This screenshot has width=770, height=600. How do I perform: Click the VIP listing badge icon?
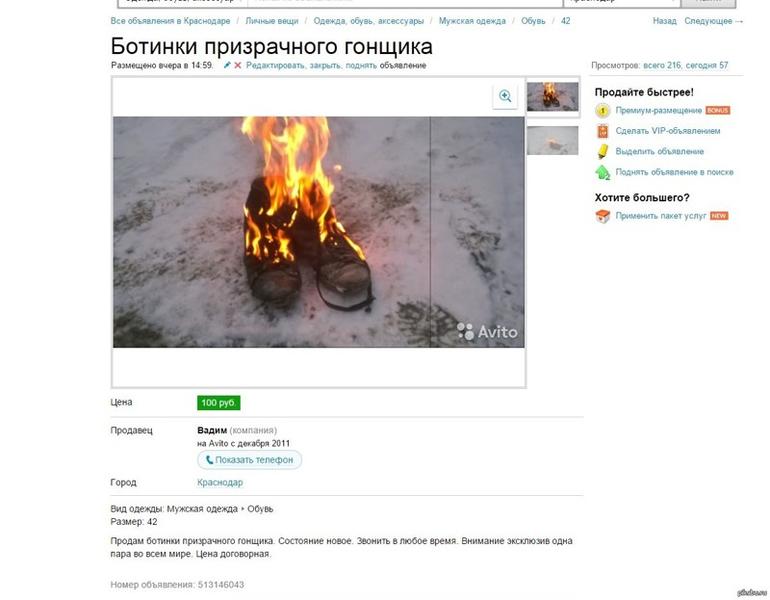603,131
